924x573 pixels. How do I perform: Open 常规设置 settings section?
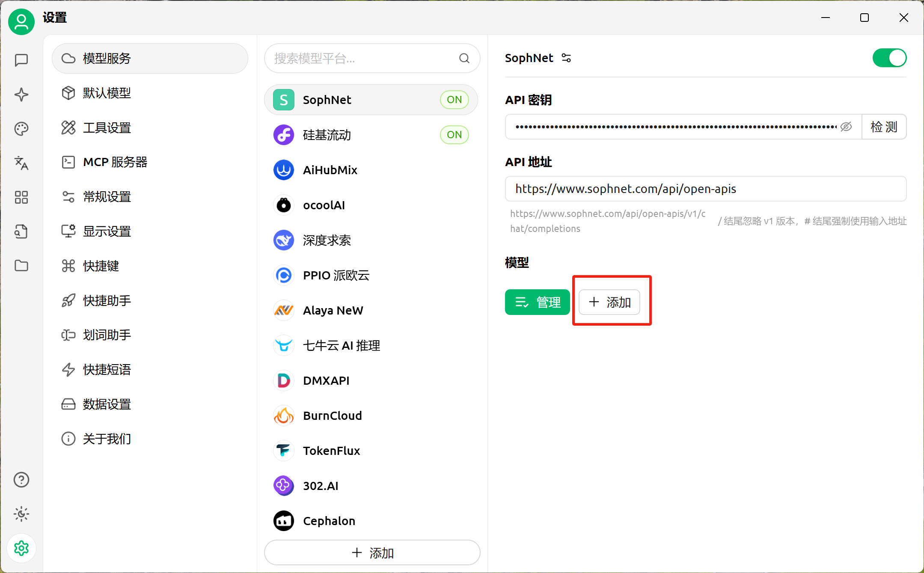150,197
